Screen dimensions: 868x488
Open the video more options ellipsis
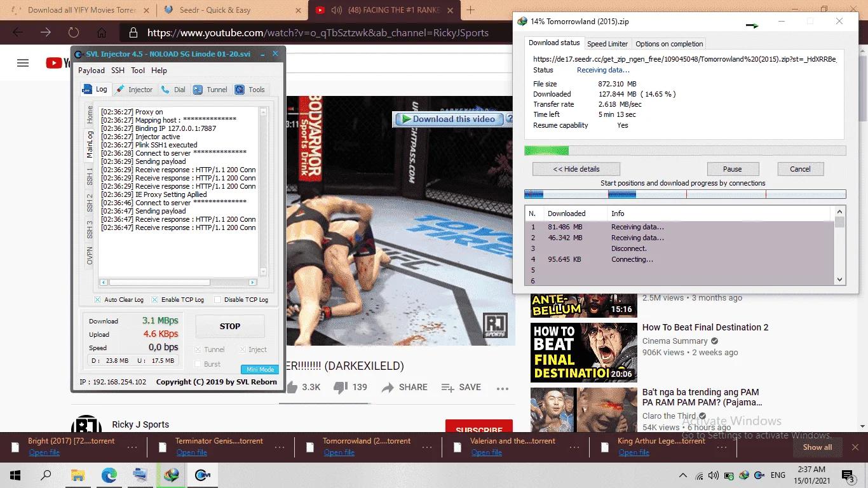(503, 388)
